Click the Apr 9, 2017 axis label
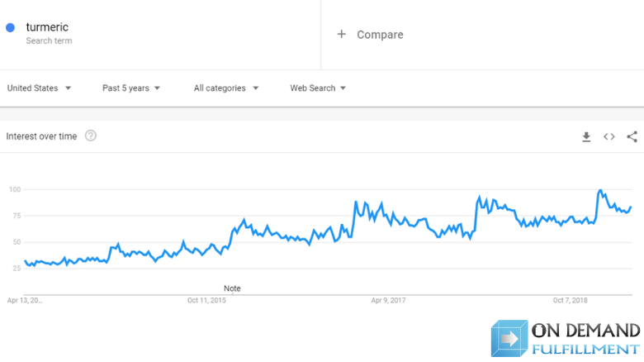Viewport: 644px width, 362px height. (388, 301)
